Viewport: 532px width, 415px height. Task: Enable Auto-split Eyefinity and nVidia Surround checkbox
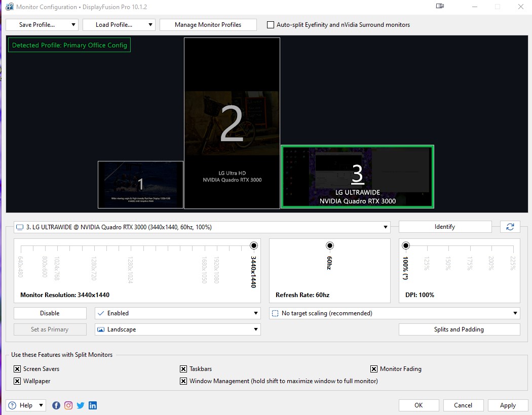click(x=271, y=25)
